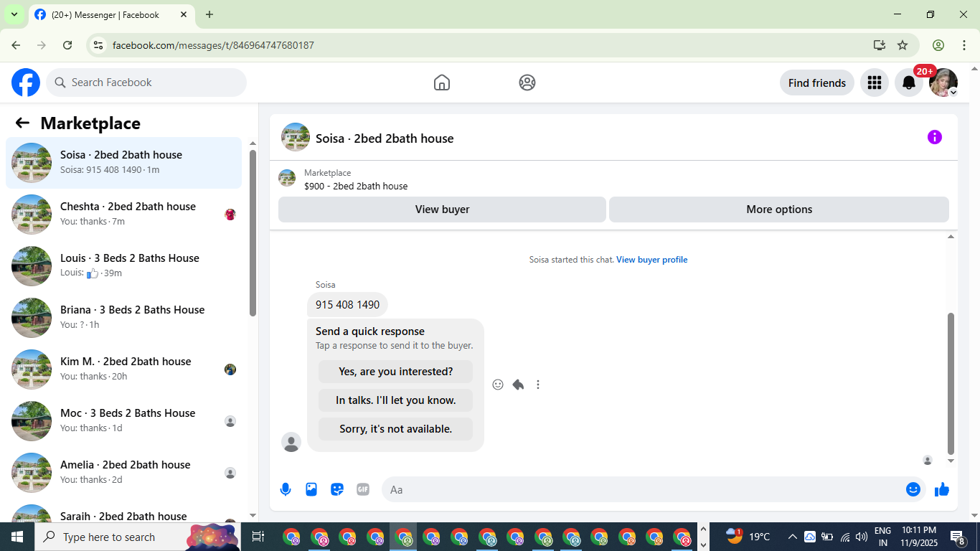Viewport: 980px width, 551px height.
Task: Open conversation information purple icon
Action: point(935,137)
